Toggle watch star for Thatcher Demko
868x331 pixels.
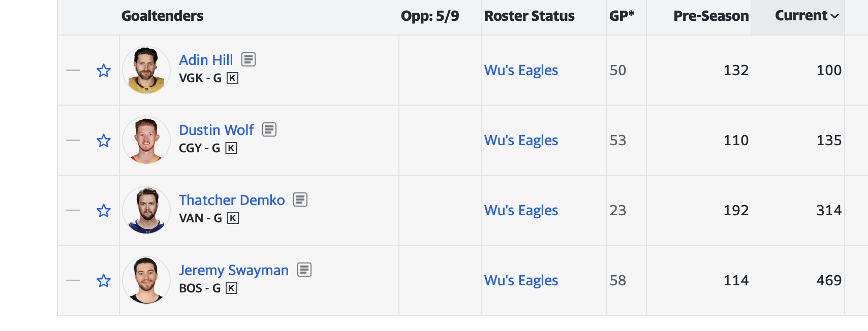pyautogui.click(x=104, y=211)
